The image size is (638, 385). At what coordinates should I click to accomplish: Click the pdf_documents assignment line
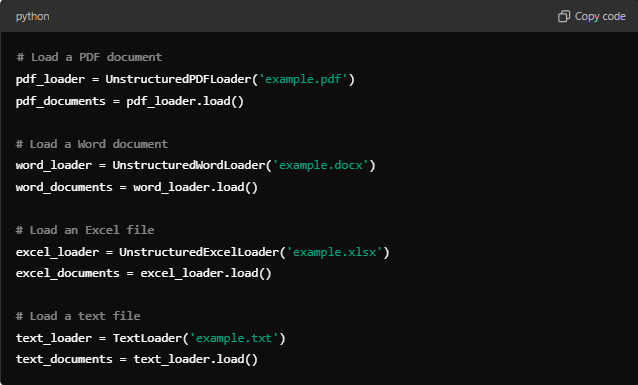(129, 101)
